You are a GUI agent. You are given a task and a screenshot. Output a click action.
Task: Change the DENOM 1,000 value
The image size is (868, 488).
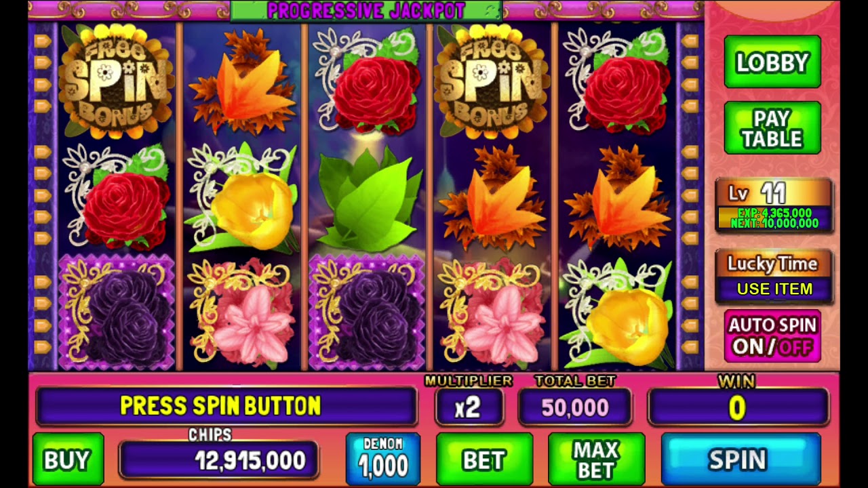[383, 460]
